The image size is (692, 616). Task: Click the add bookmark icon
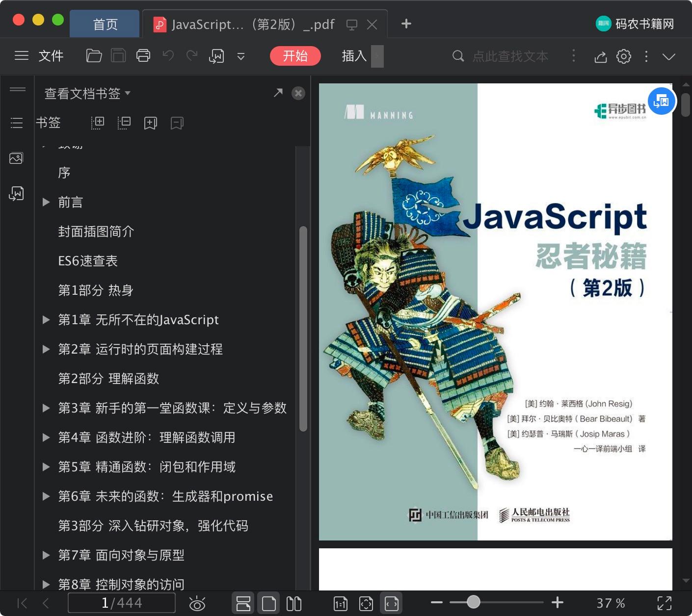(x=151, y=123)
